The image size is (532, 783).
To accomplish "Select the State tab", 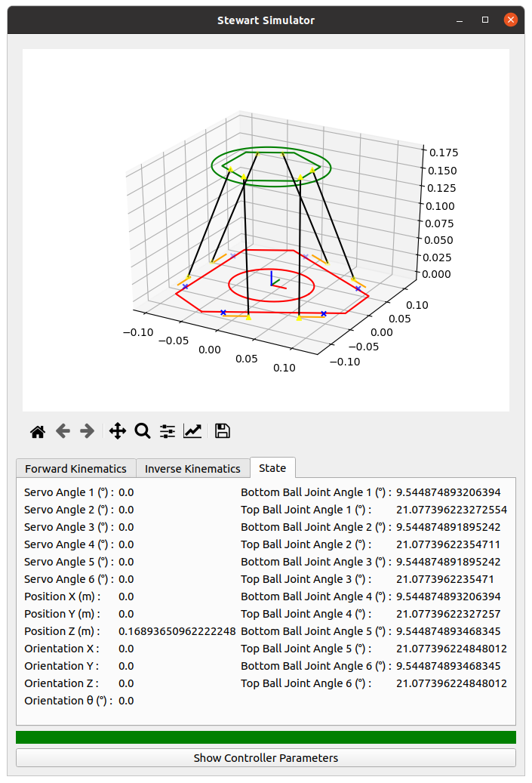I will tap(272, 468).
